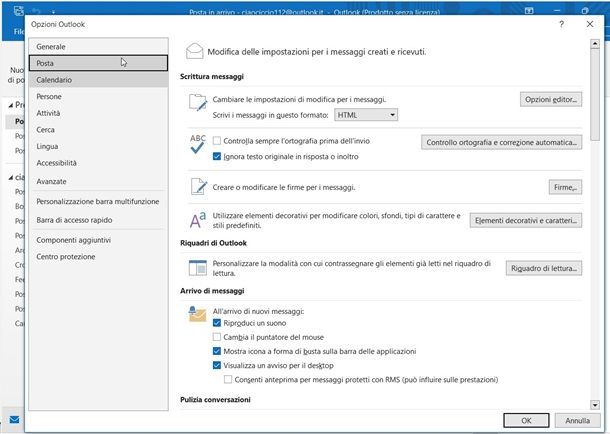Image resolution: width=610 pixels, height=434 pixels.
Task: Open Avanzate options category
Action: (98, 181)
